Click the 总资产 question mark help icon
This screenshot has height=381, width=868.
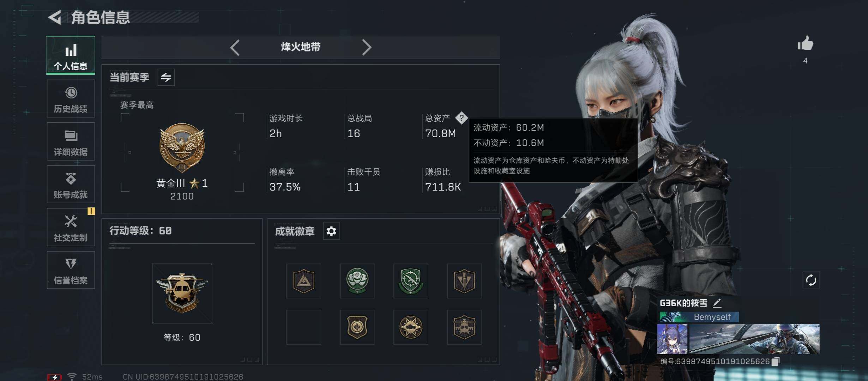(x=461, y=118)
